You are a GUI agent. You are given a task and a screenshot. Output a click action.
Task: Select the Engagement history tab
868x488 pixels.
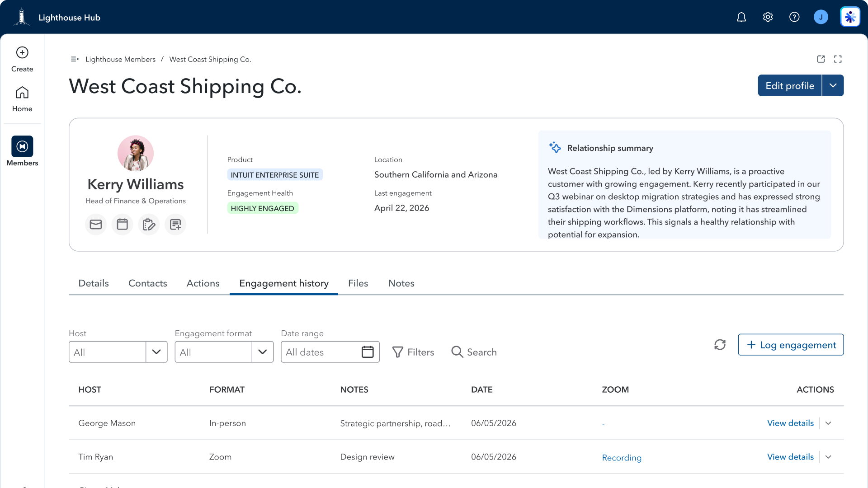click(284, 283)
